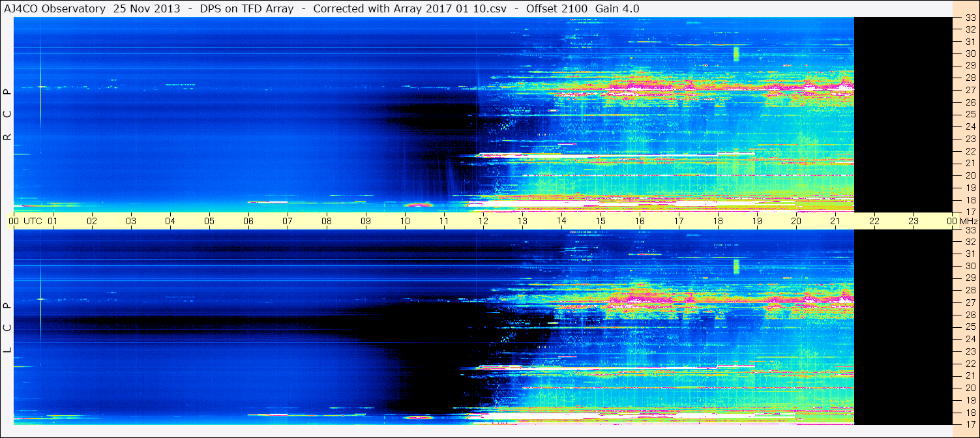980x438 pixels.
Task: Click the 23 MHz tick on RCP frequency scale
Action: [x=970, y=139]
